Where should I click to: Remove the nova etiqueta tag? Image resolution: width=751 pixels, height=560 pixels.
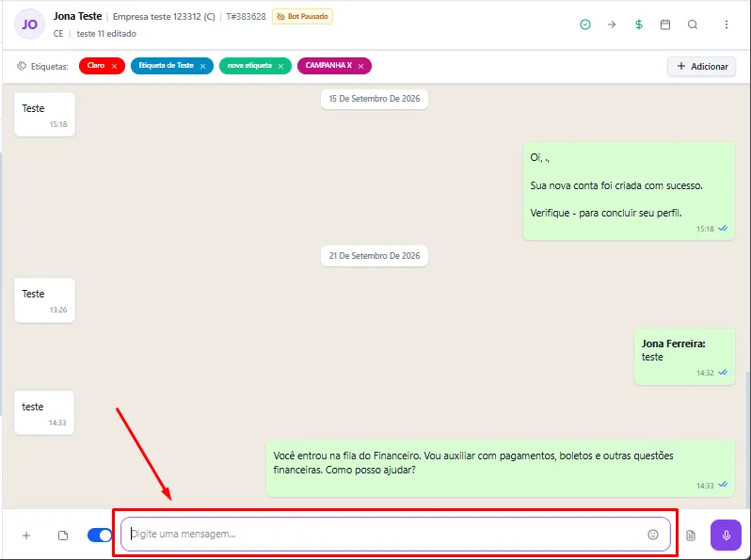(280, 66)
